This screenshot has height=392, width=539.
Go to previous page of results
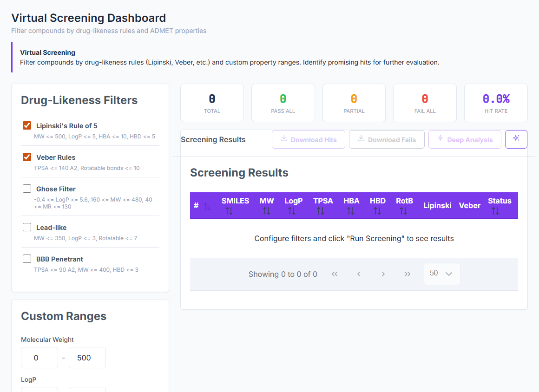(359, 274)
